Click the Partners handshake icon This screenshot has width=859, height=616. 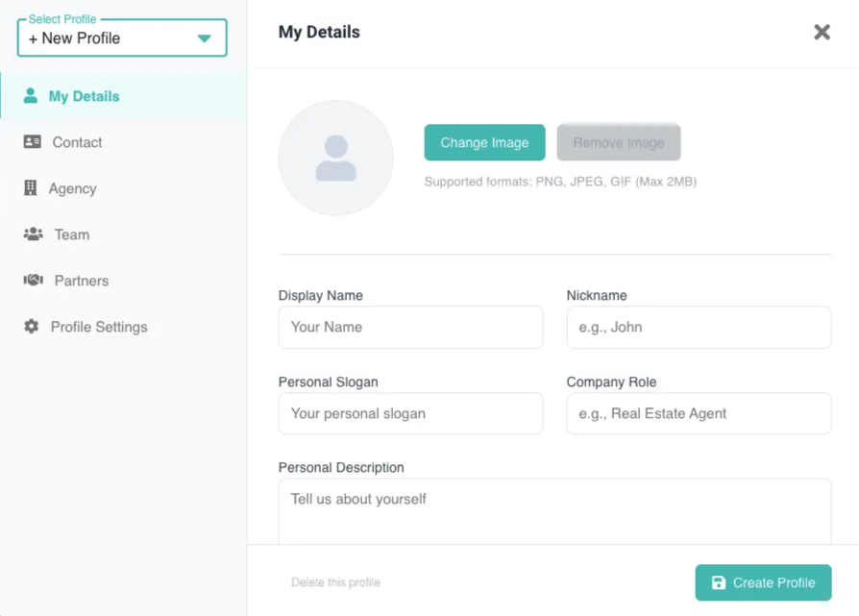coord(34,281)
